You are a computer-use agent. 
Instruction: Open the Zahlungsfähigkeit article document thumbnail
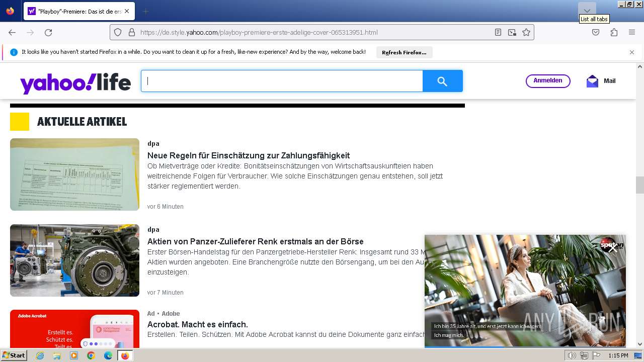[74, 174]
